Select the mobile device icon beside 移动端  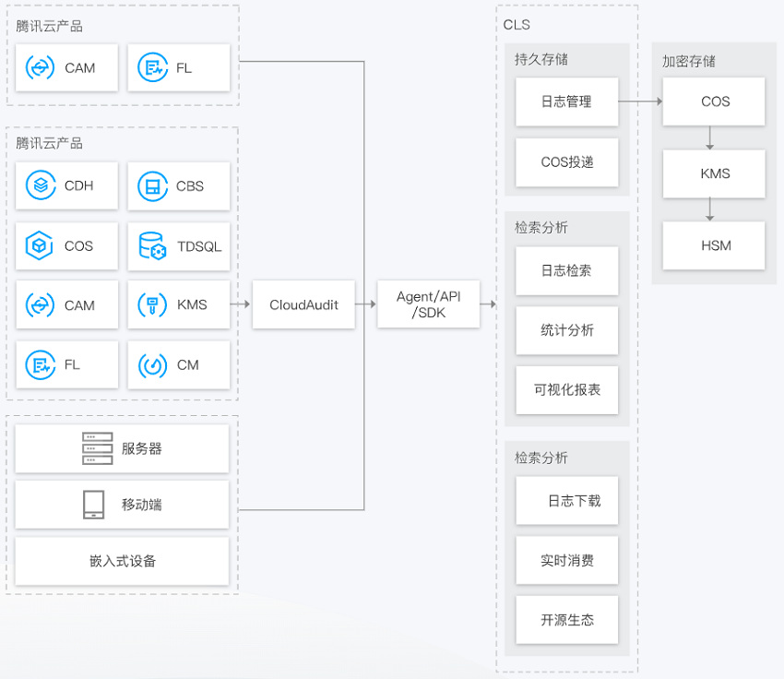(x=93, y=505)
